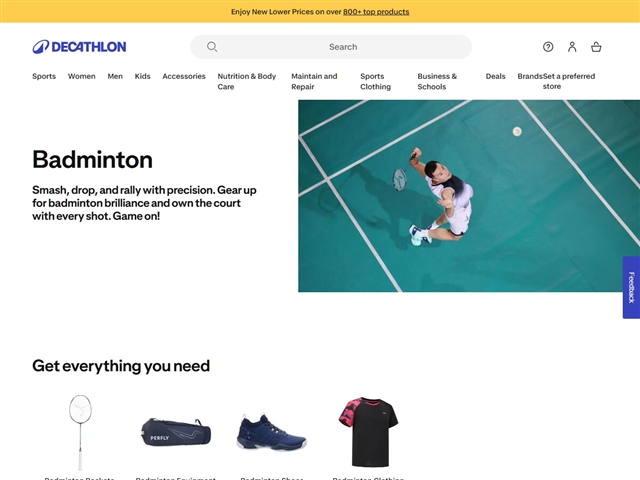Open the Sports menu
Screen dimensions: 640x480
[x=44, y=76]
